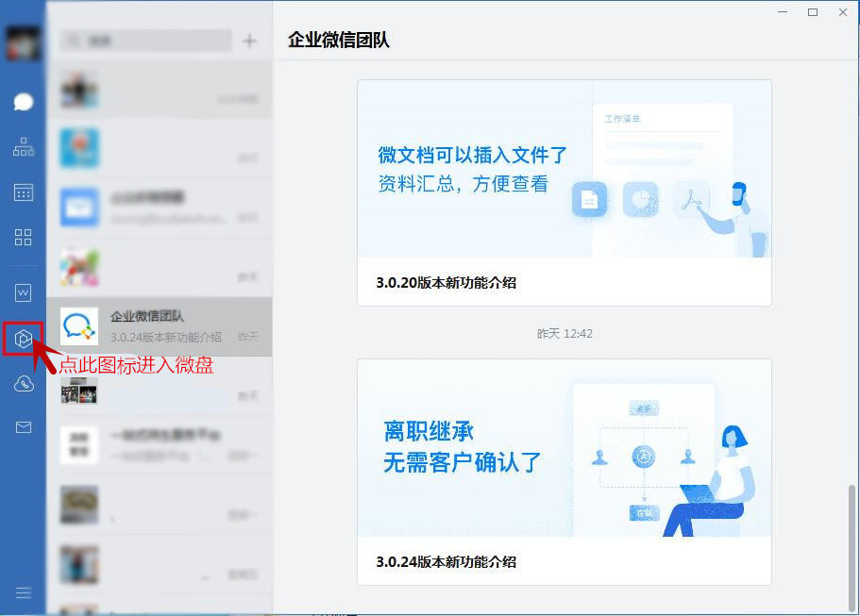The width and height of the screenshot is (860, 616).
Task: Click the plus button beside search
Action: (x=249, y=41)
